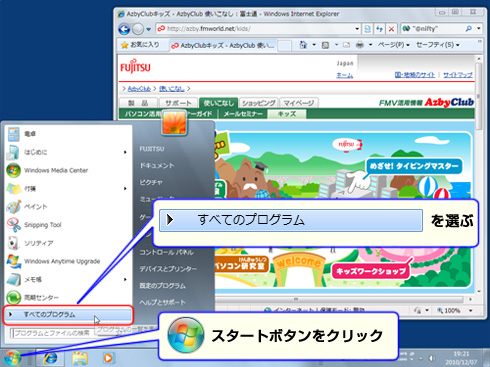Click the IE vertical scrollbar

click(x=479, y=175)
